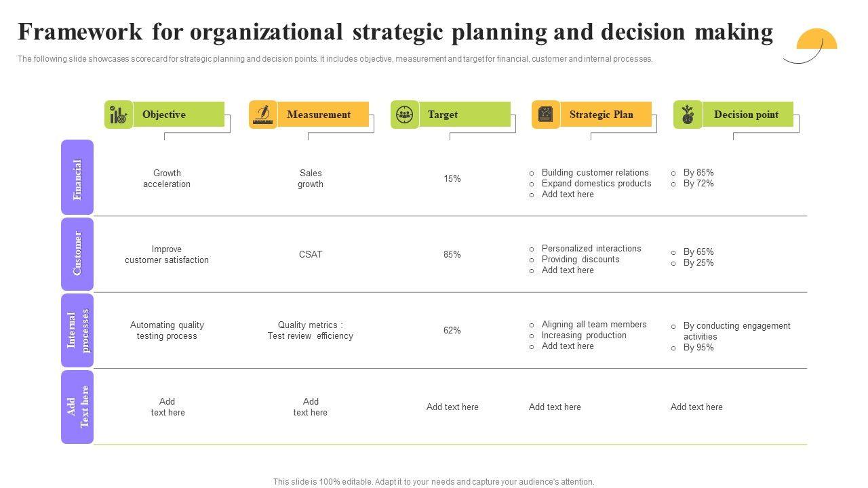The image size is (868, 488).
Task: Select the slide title text
Action: [395, 32]
